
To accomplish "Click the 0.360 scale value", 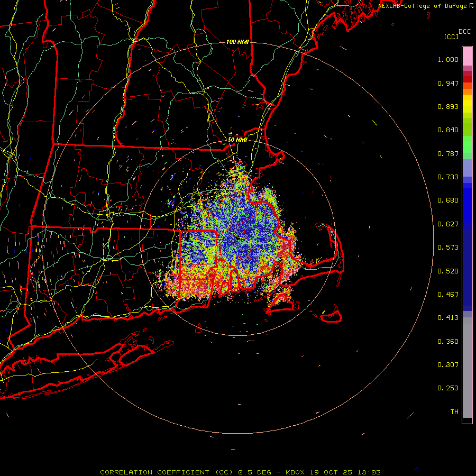I will click(x=448, y=342).
